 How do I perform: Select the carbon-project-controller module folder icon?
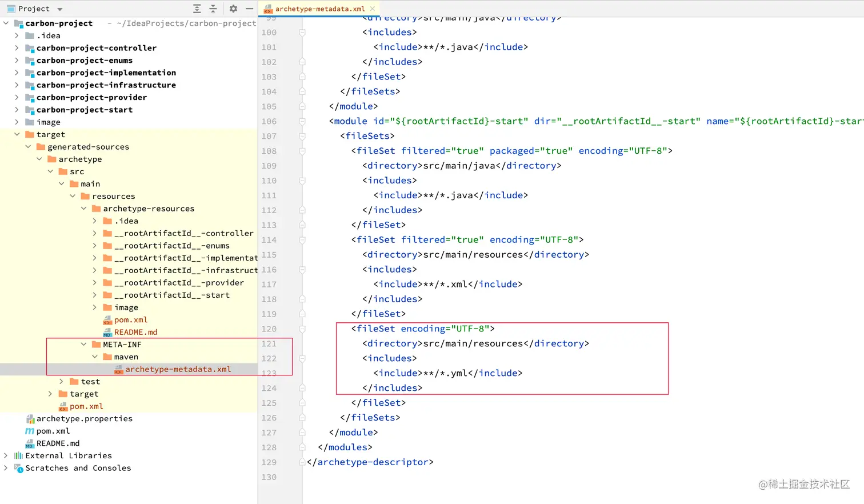[x=30, y=48]
